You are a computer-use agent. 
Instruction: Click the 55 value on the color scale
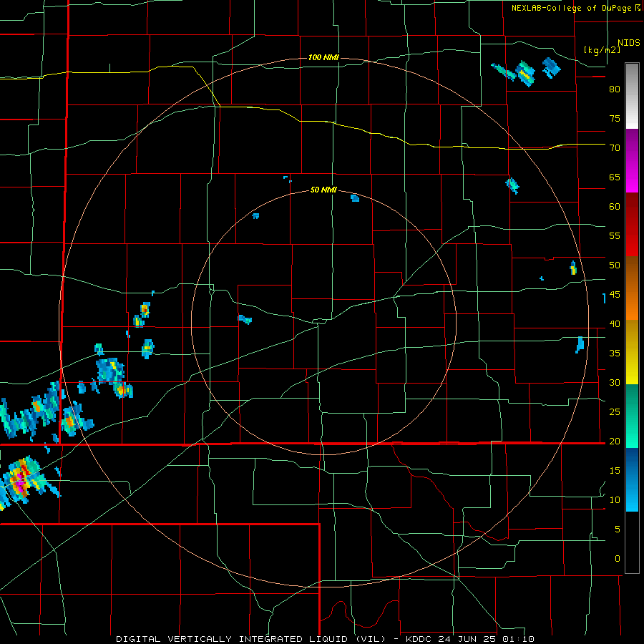click(615, 235)
